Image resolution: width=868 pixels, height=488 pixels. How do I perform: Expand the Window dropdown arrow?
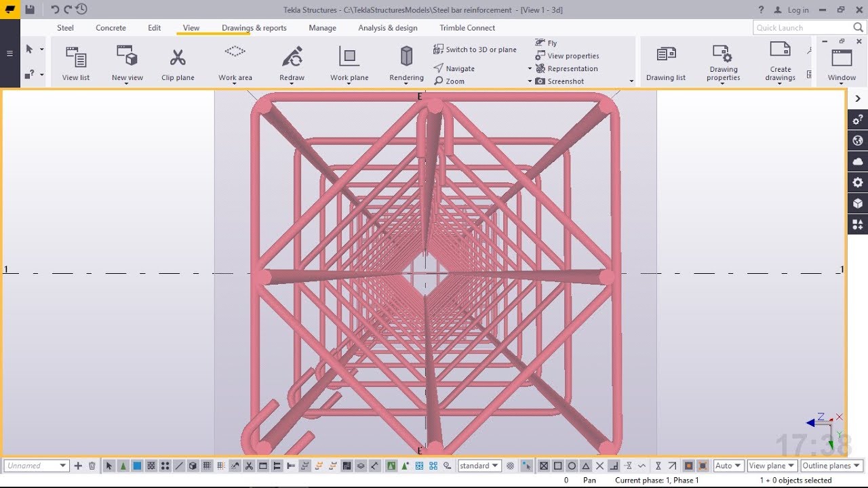(x=842, y=84)
